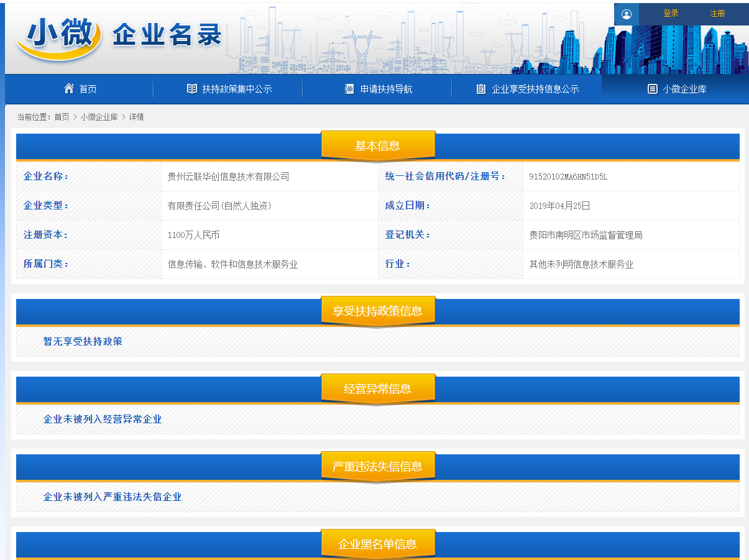Click the 基本信息 section header
Image resolution: width=749 pixels, height=560 pixels.
point(378,146)
